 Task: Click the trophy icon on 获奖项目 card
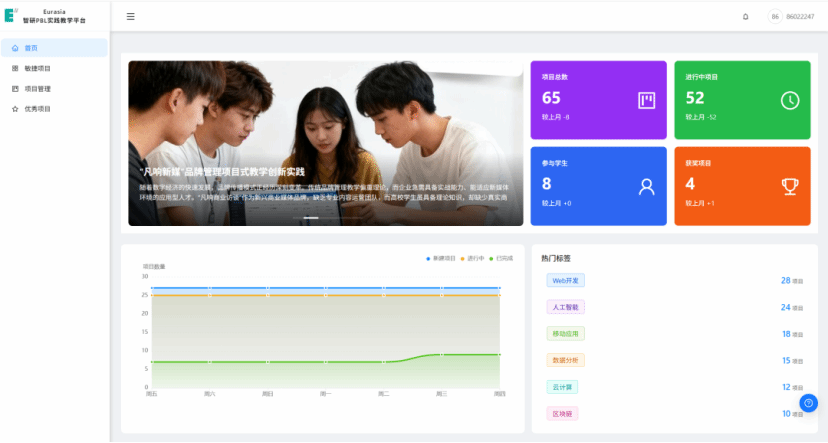click(789, 186)
